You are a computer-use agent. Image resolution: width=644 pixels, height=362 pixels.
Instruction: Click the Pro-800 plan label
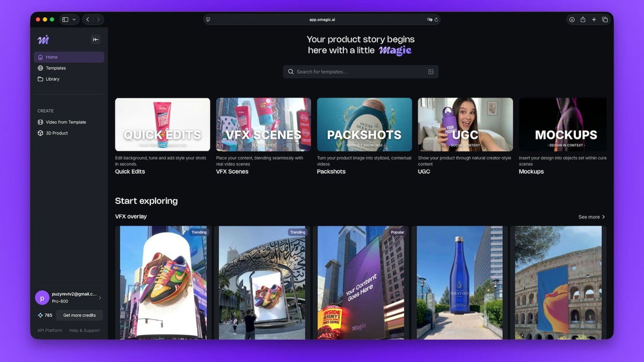click(x=60, y=301)
